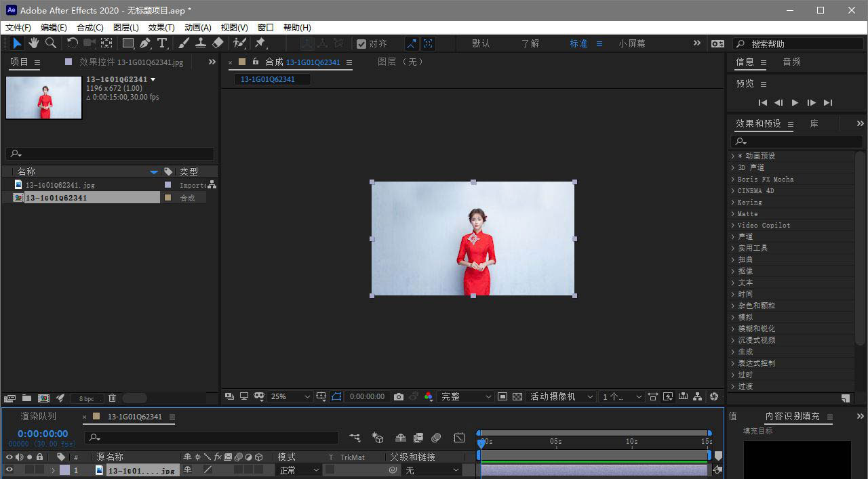This screenshot has width=868, height=479.
Task: Open the 文件(F) menu
Action: point(18,28)
